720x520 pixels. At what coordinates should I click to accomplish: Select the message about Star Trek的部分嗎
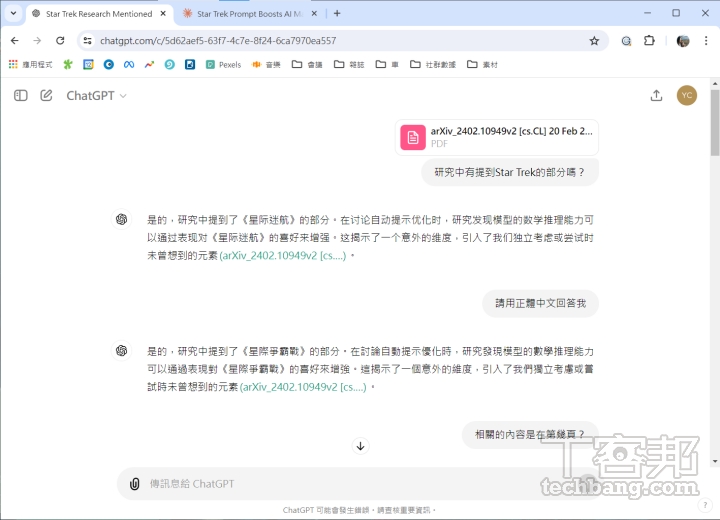pyautogui.click(x=510, y=172)
